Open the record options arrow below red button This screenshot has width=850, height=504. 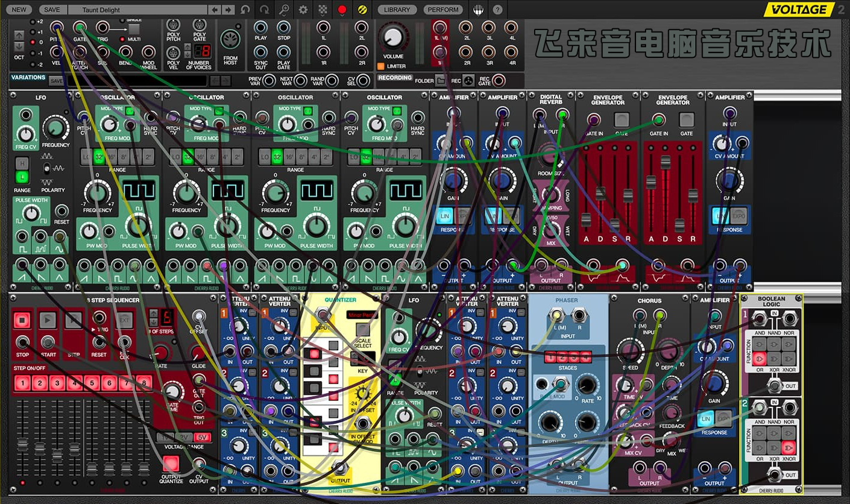click(x=342, y=17)
